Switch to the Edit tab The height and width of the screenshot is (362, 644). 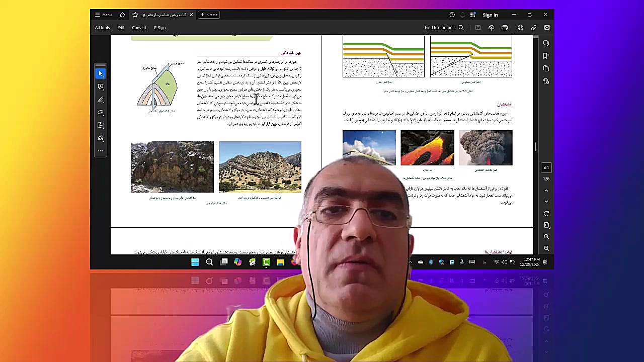121,28
